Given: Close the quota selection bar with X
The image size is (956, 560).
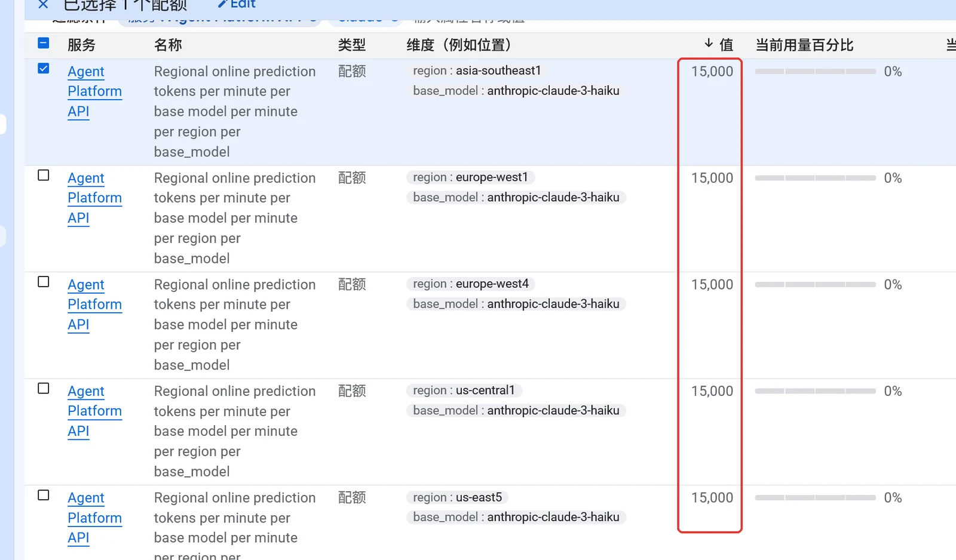Looking at the screenshot, I should (x=43, y=5).
